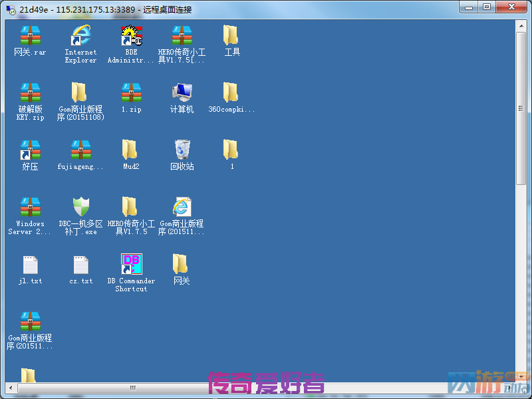Select the DB Commander Shortcut icon
532x399 pixels.
tap(131, 265)
